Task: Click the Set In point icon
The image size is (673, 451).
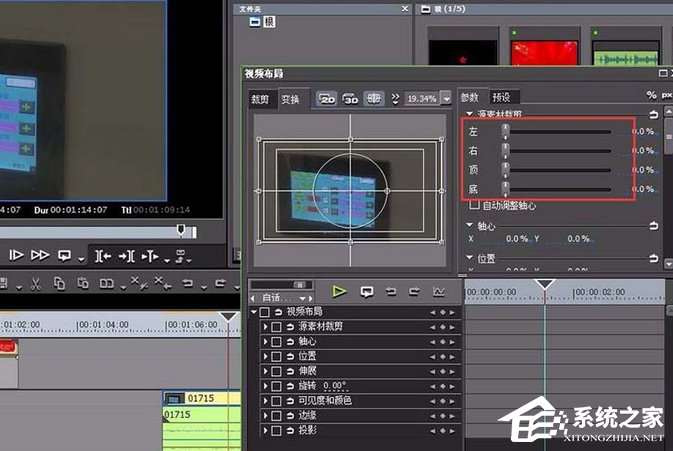Action: point(103,255)
